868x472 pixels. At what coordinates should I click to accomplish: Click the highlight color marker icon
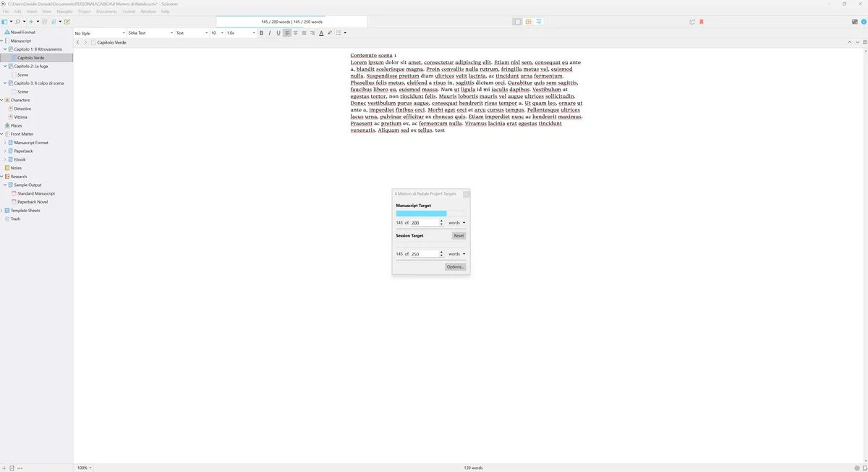tap(330, 33)
